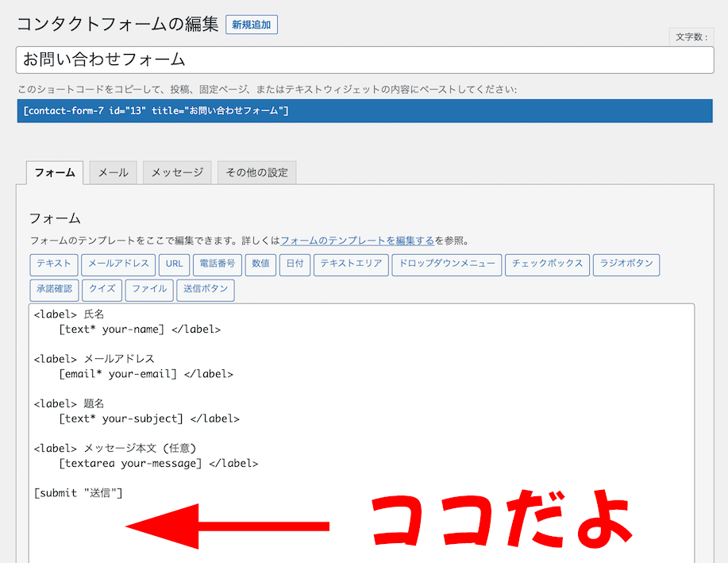
Task: Click the [text* your-subject] line
Action: (x=149, y=418)
